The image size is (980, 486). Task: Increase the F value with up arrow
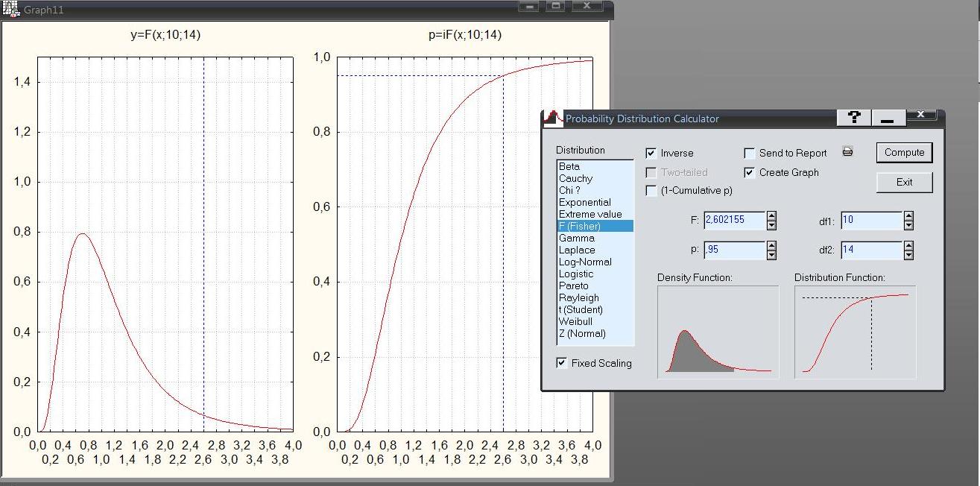pyautogui.click(x=771, y=216)
